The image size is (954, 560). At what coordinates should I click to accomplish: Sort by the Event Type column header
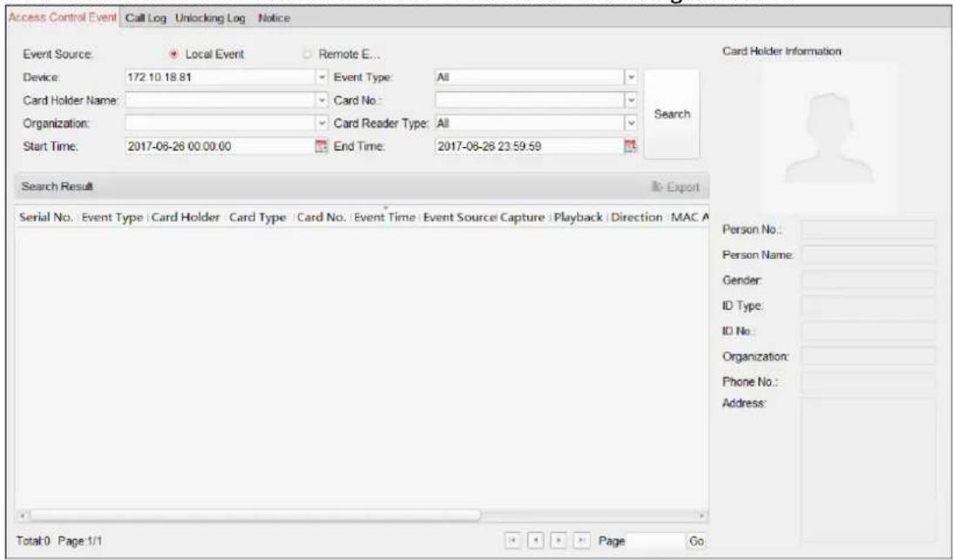coord(112,218)
